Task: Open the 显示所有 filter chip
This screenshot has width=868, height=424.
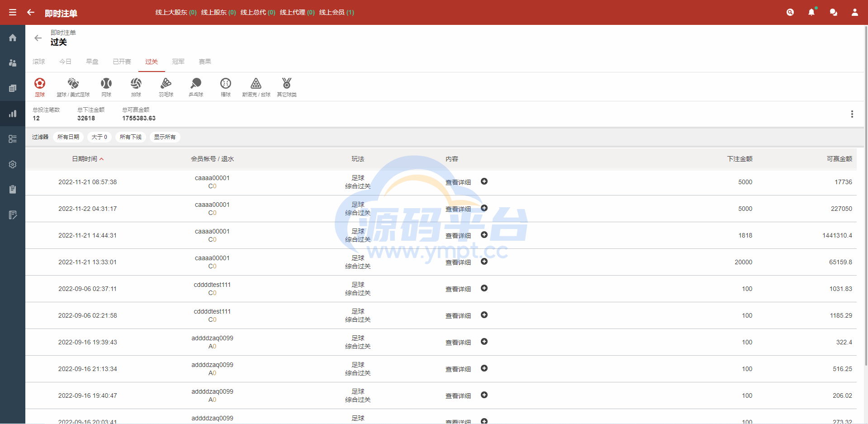Action: [x=165, y=137]
